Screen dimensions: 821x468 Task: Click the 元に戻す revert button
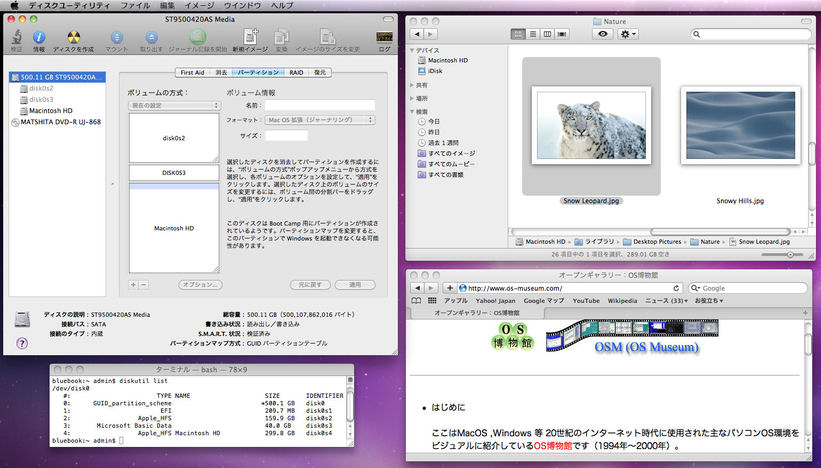pos(310,285)
